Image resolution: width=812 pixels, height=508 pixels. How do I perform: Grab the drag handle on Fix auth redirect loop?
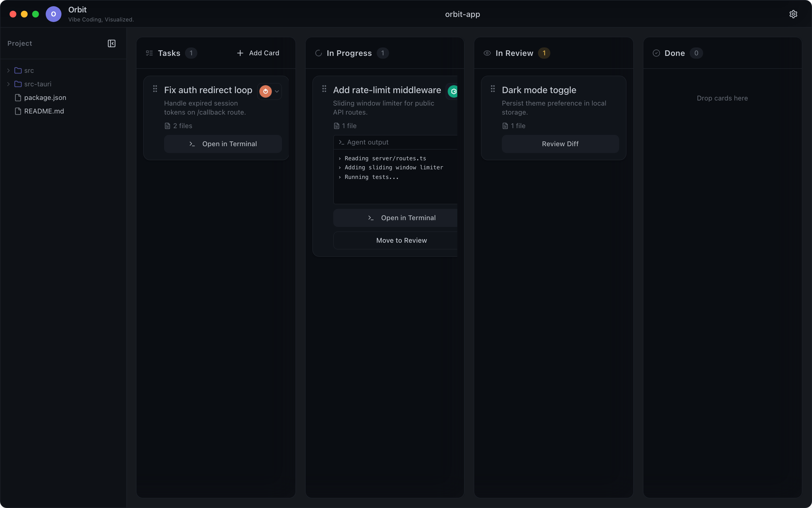point(155,89)
